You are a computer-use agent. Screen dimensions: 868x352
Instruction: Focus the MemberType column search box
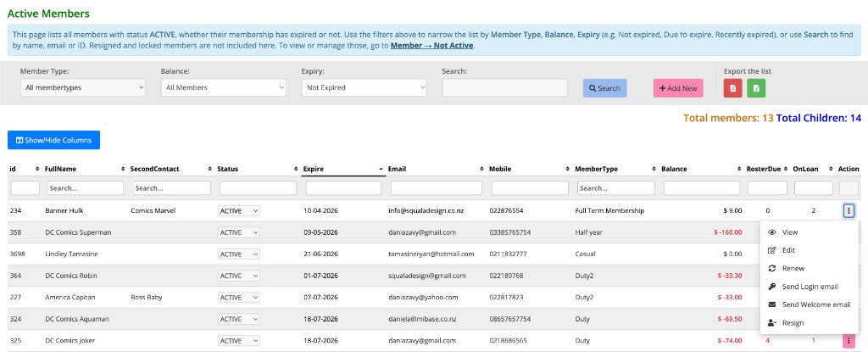tap(616, 188)
